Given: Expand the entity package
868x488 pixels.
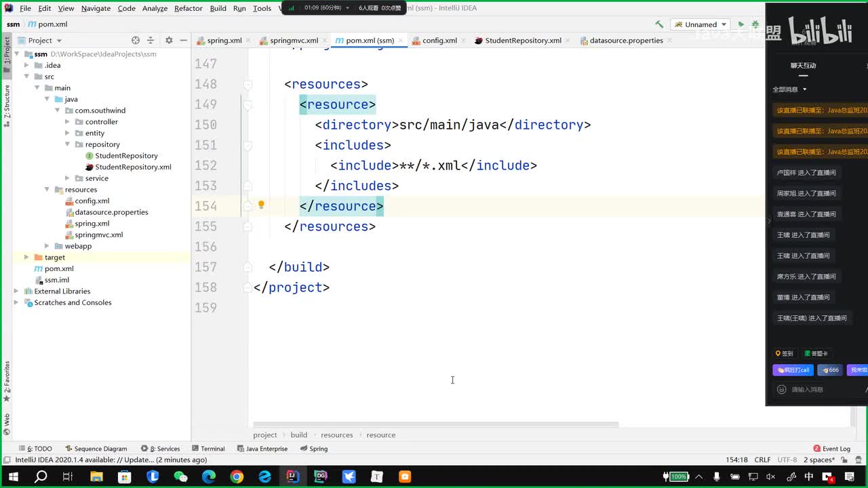Looking at the screenshot, I should tap(68, 133).
